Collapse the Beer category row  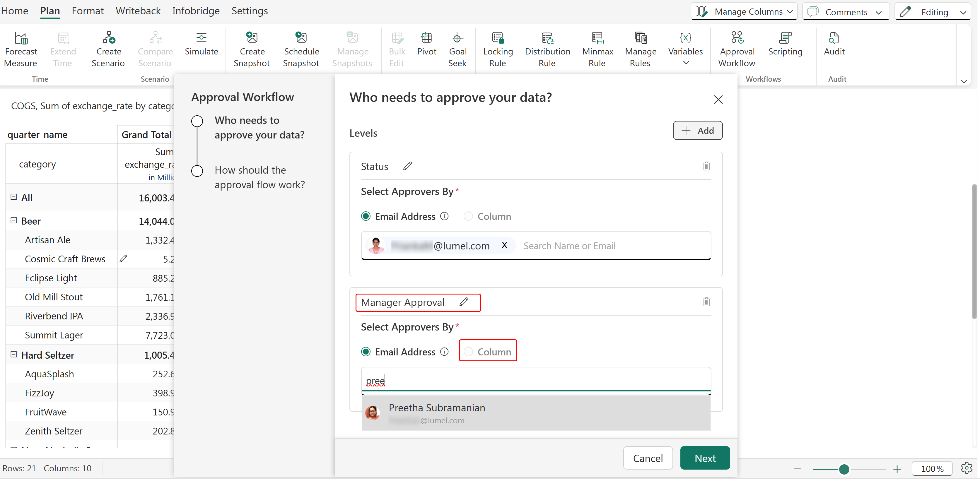(x=14, y=220)
